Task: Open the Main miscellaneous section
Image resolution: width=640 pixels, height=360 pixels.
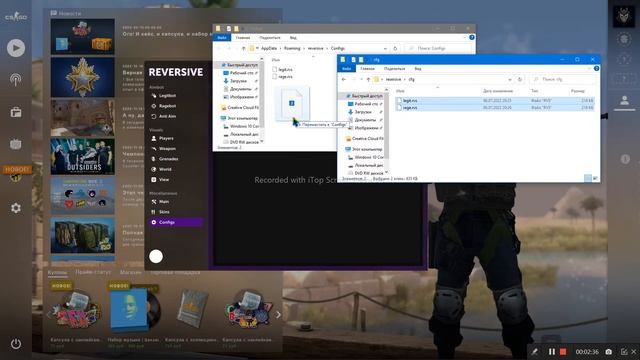Action: [160, 202]
